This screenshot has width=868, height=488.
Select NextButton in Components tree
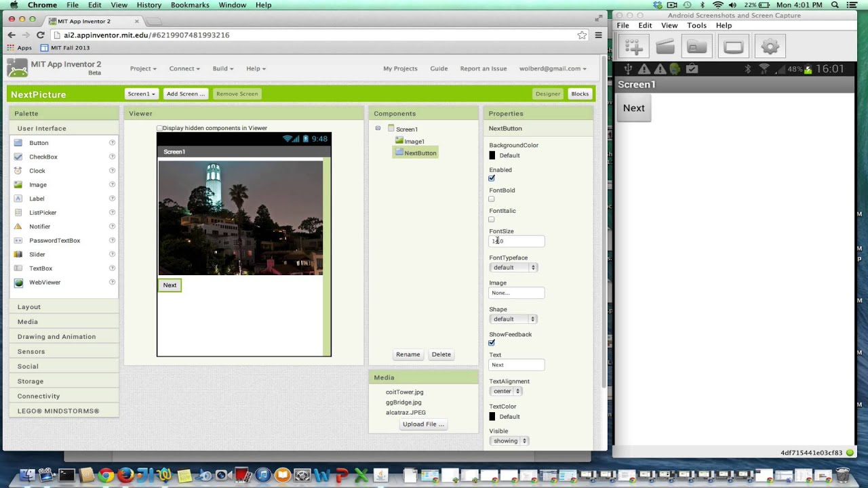(416, 153)
